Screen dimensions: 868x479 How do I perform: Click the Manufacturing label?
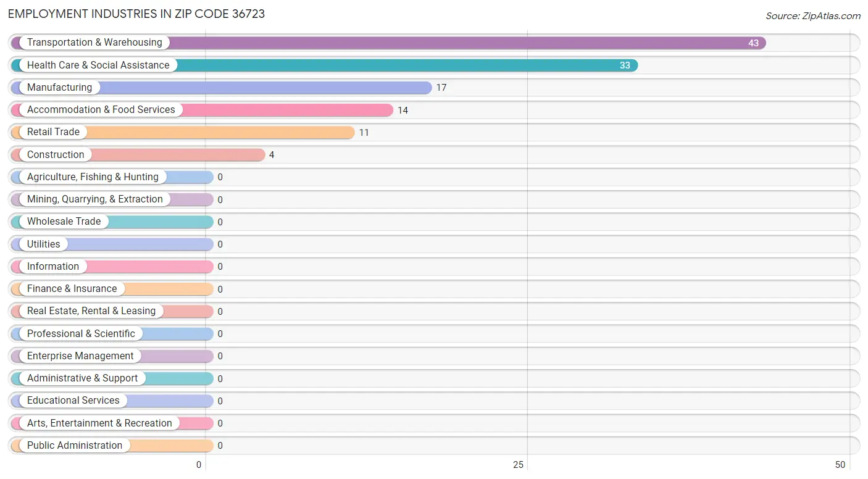[x=59, y=88]
